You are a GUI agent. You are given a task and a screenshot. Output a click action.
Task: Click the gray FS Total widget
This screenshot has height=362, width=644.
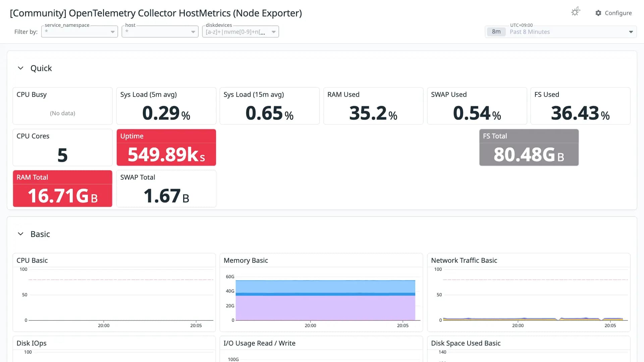[x=529, y=147]
